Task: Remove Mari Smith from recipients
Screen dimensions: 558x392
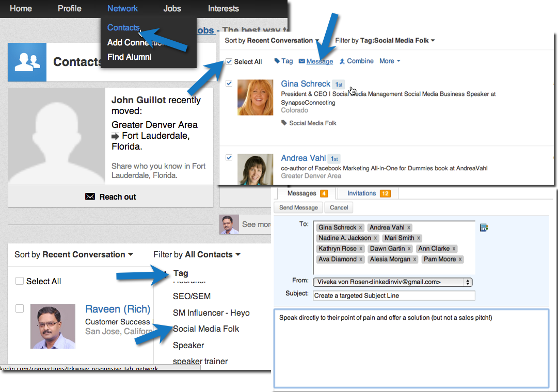Action: tap(419, 238)
